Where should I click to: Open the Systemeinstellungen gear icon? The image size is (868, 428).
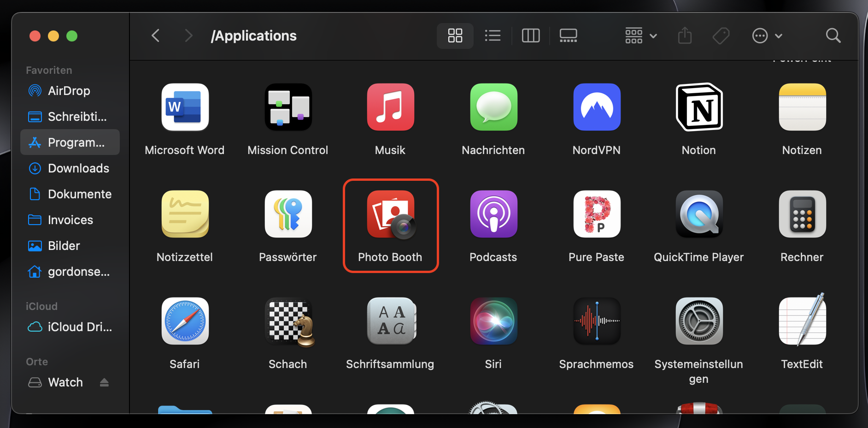point(699,321)
